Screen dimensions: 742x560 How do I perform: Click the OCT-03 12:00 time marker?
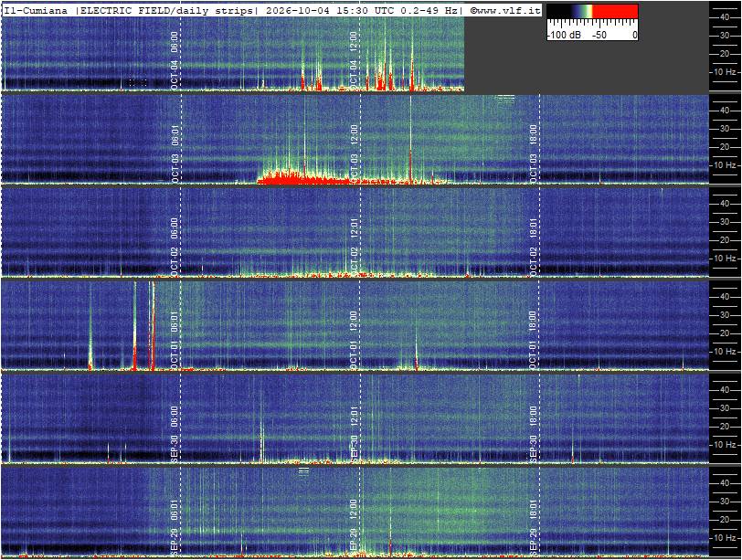(x=354, y=153)
